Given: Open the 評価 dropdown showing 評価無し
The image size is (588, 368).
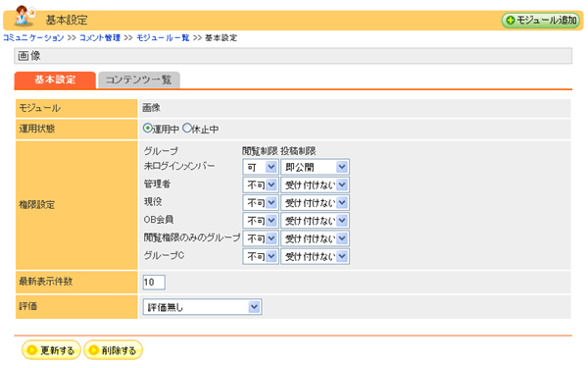Looking at the screenshot, I should (x=202, y=307).
